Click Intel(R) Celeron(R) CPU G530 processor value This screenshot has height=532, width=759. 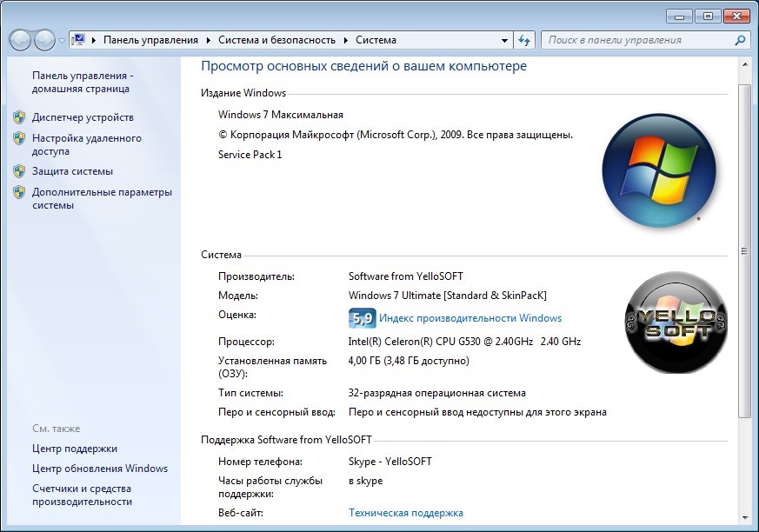coord(464,342)
